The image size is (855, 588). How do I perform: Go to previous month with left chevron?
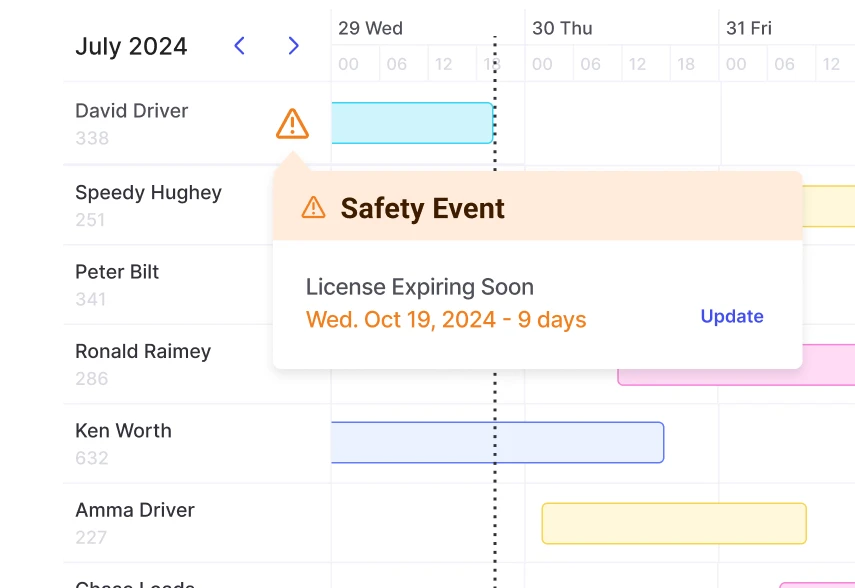click(x=239, y=46)
